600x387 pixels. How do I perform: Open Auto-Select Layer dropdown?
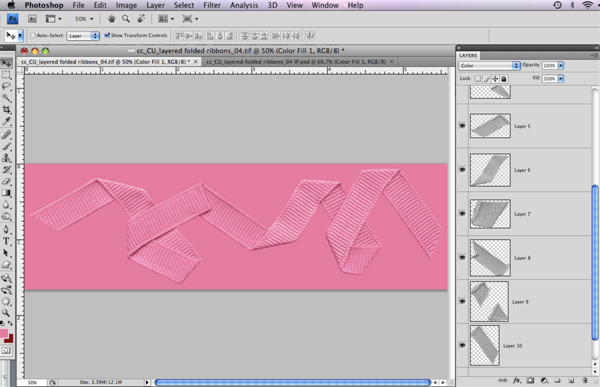(83, 36)
